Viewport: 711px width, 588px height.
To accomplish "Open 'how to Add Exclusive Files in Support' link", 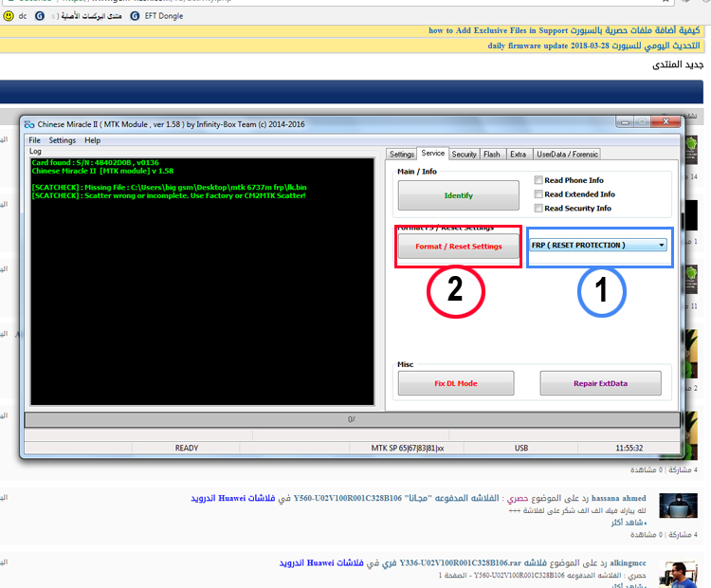I will coord(564,30).
